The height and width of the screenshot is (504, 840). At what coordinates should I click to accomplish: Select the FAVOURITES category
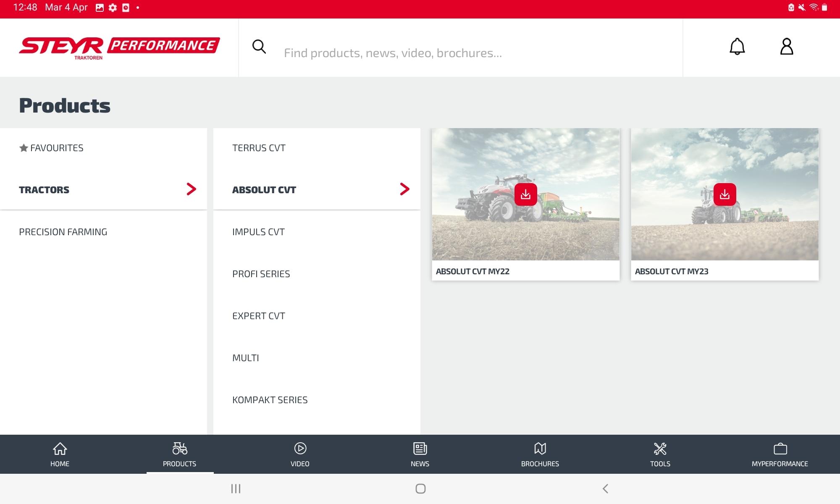pyautogui.click(x=103, y=148)
